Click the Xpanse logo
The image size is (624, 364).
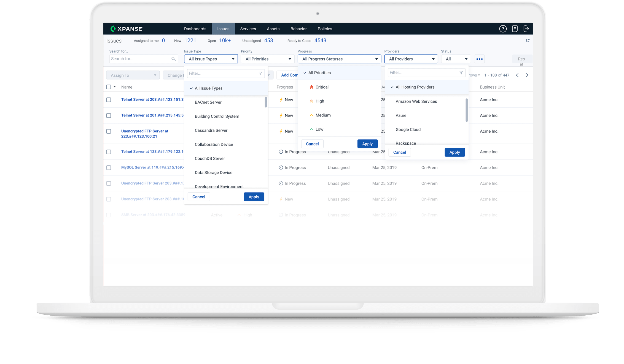coord(126,29)
